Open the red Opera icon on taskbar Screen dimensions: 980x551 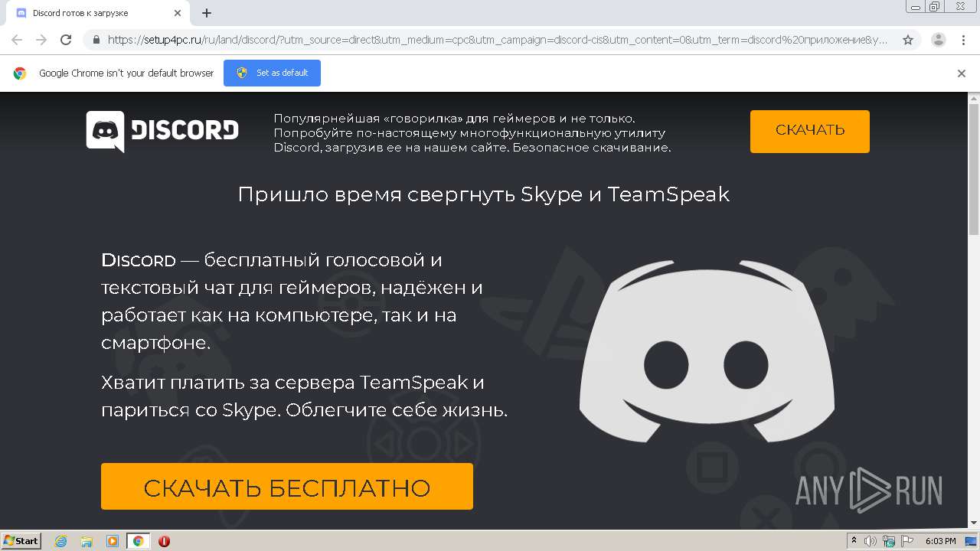coord(164,541)
